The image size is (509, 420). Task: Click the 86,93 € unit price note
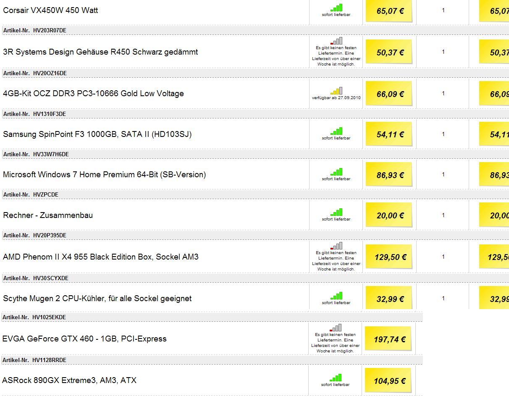(389, 175)
